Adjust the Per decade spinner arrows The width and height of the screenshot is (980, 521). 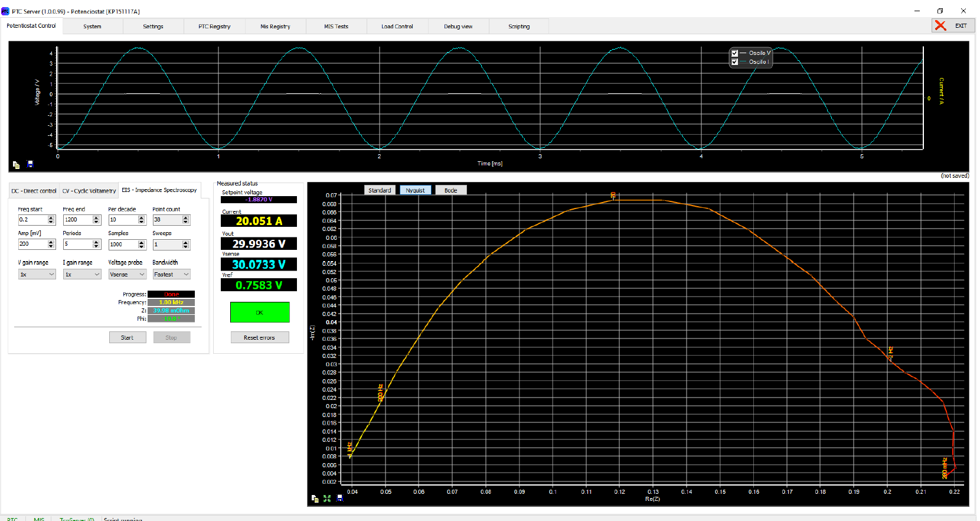(x=142, y=220)
